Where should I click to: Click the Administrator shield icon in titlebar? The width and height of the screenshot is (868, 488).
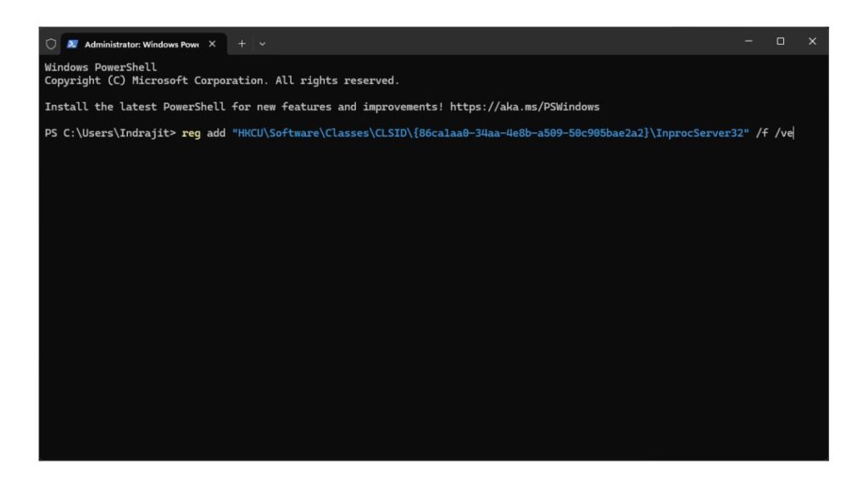(x=52, y=41)
